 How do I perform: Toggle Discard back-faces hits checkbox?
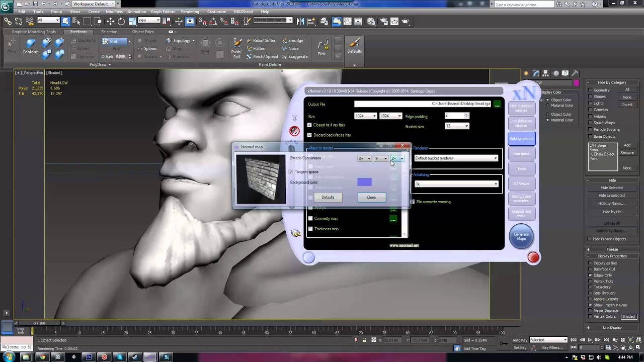(309, 135)
